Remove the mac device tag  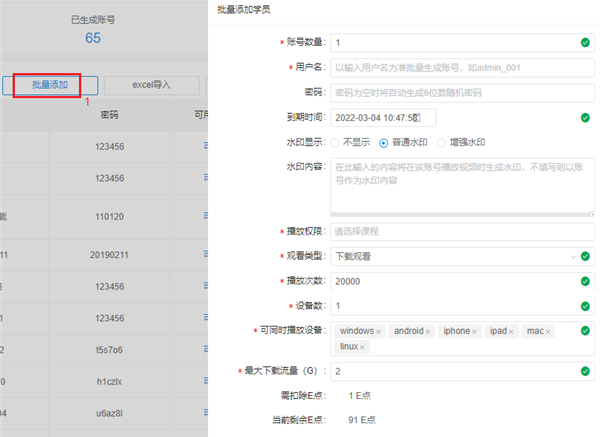point(548,331)
